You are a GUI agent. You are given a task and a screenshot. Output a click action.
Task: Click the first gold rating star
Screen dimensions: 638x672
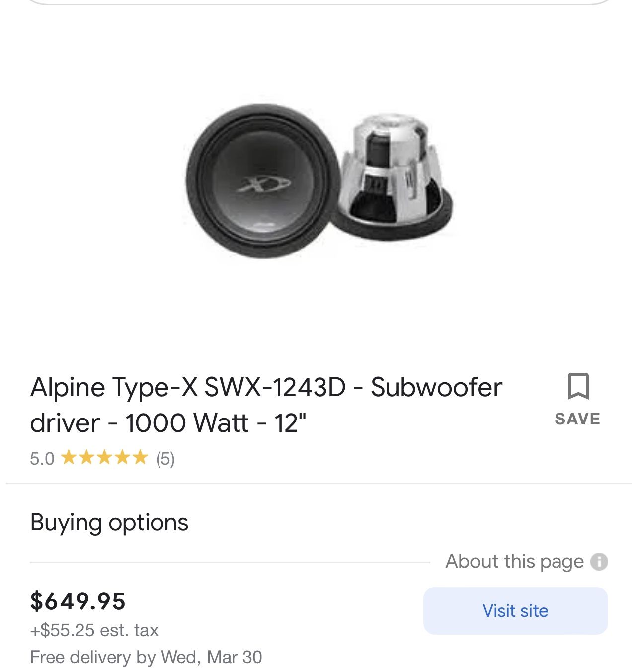click(x=69, y=457)
